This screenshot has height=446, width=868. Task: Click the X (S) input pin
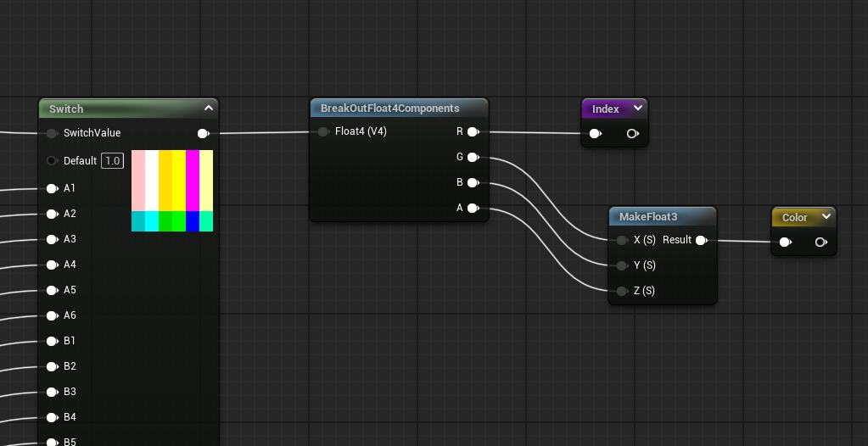tap(622, 240)
